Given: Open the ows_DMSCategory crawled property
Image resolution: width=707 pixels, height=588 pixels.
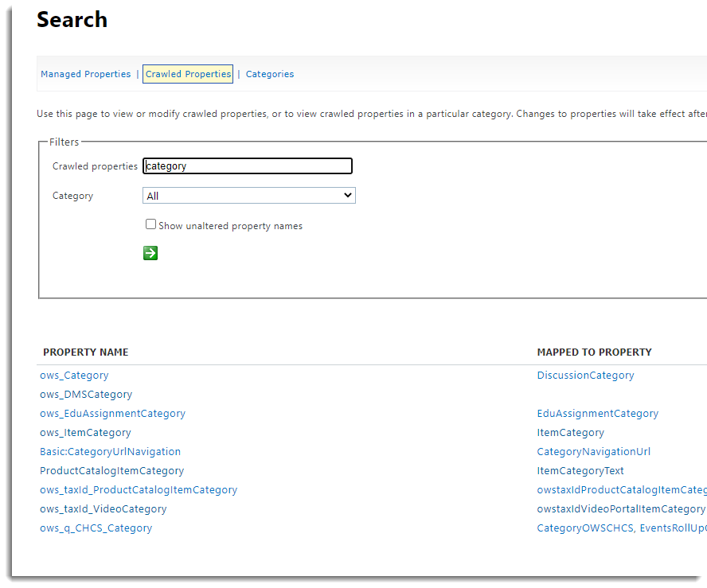Looking at the screenshot, I should (86, 394).
